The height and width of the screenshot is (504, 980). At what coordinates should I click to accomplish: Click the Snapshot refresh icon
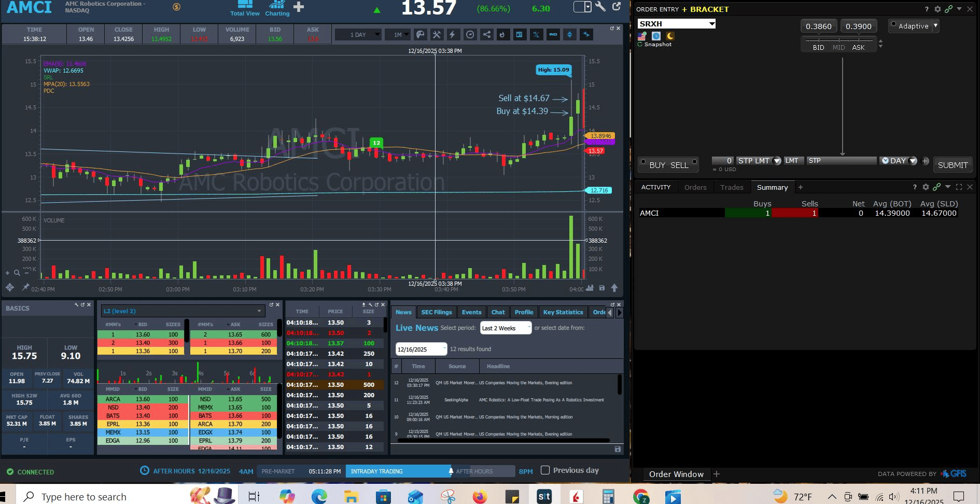tap(640, 45)
